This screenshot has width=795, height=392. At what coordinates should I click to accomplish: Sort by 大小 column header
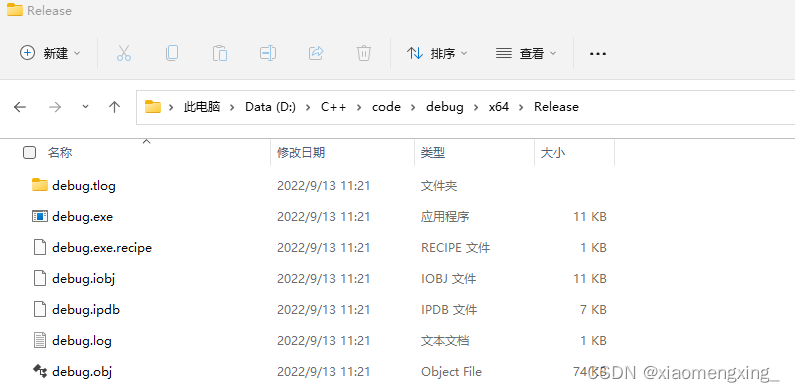point(553,153)
